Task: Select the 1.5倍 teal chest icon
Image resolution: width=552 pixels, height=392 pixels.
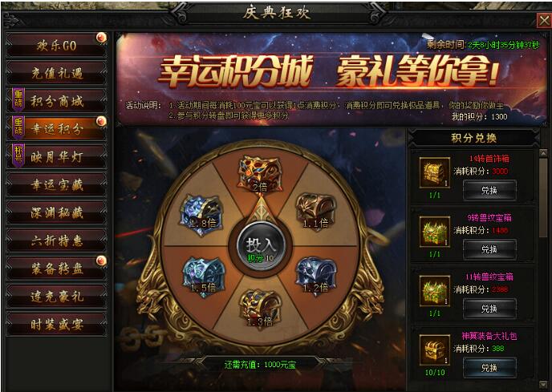Action: pyautogui.click(x=204, y=277)
